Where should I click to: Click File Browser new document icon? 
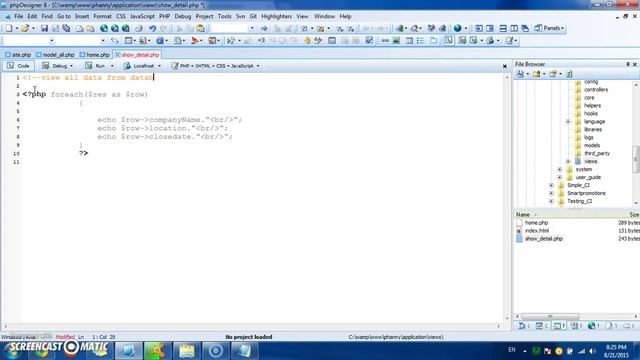click(x=520, y=74)
